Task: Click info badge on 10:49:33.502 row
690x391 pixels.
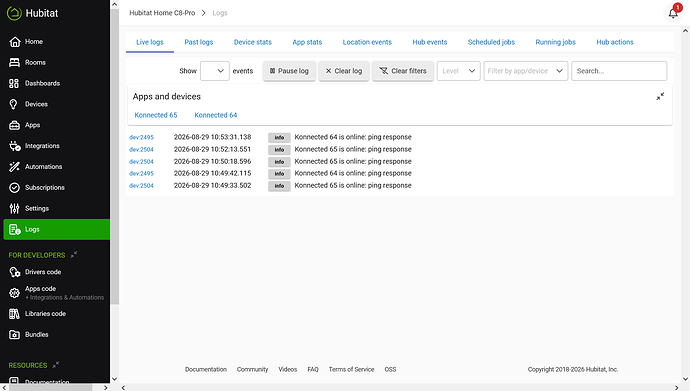Action: pos(279,186)
